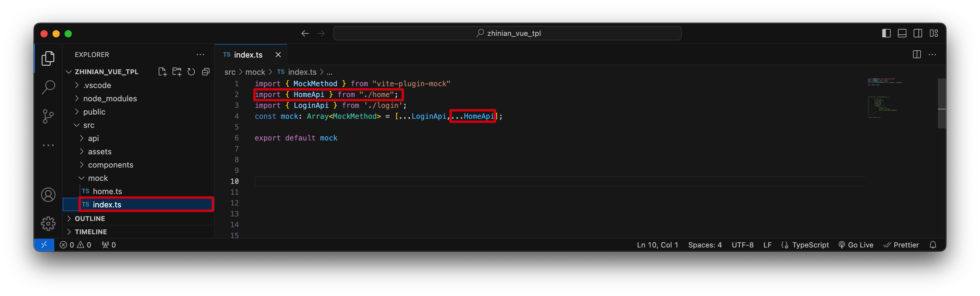Viewport: 980px width, 296px height.
Task: Open home.ts in the Explorer
Action: (139, 191)
